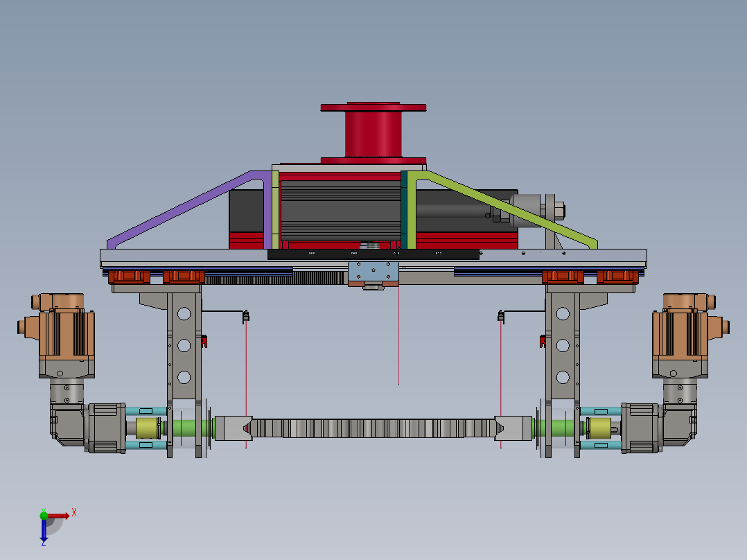Viewport: 747px width, 560px height.
Task: Select the purple diagonal brace bracket
Action: pyautogui.click(x=191, y=209)
